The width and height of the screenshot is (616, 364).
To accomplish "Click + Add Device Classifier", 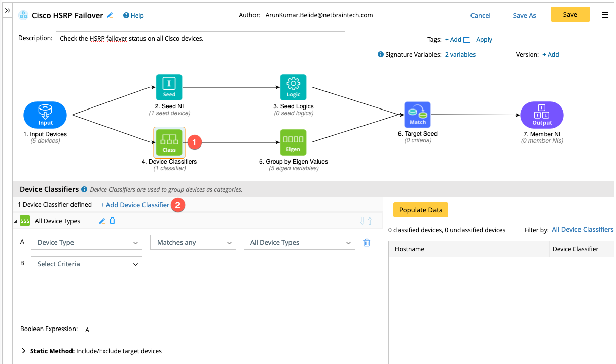I will pos(135,205).
